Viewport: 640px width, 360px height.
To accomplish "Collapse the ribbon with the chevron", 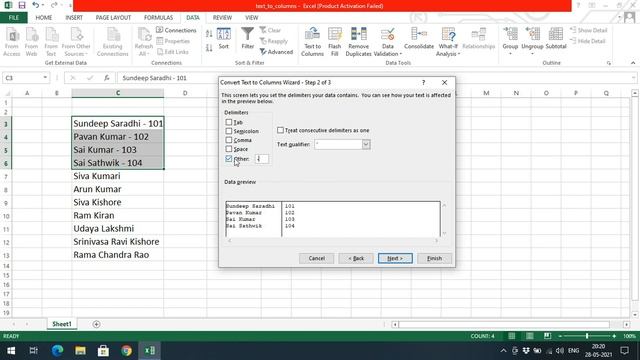I will [x=633, y=63].
